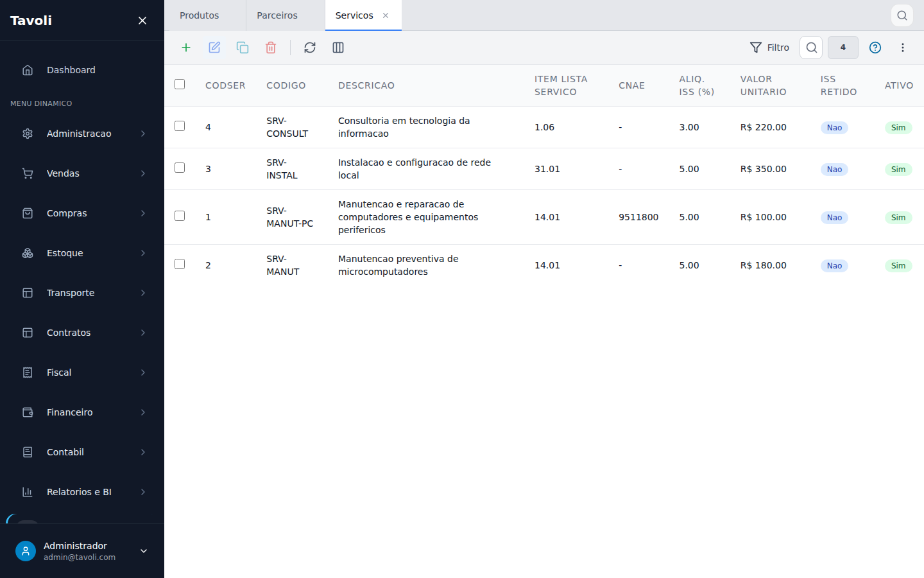The image size is (924, 578).
Task: Click the description 'Instalacao e configuracao de rede local'
Action: coord(415,169)
